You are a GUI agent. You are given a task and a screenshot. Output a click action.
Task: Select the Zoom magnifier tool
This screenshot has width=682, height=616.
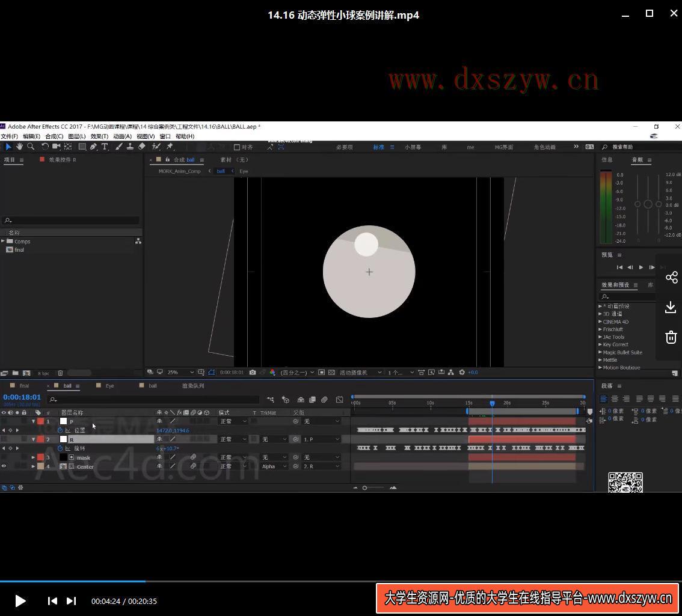pyautogui.click(x=31, y=147)
